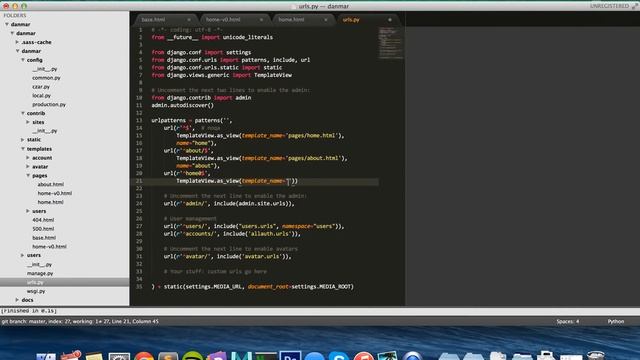This screenshot has width=640, height=360.
Task: Click the FOLDERS sidebar heading
Action: point(15,16)
